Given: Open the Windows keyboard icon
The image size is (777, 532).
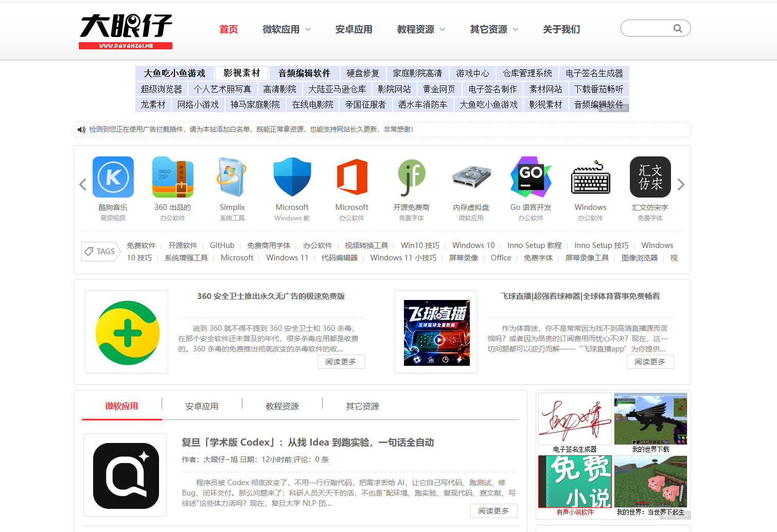Looking at the screenshot, I should tap(591, 178).
